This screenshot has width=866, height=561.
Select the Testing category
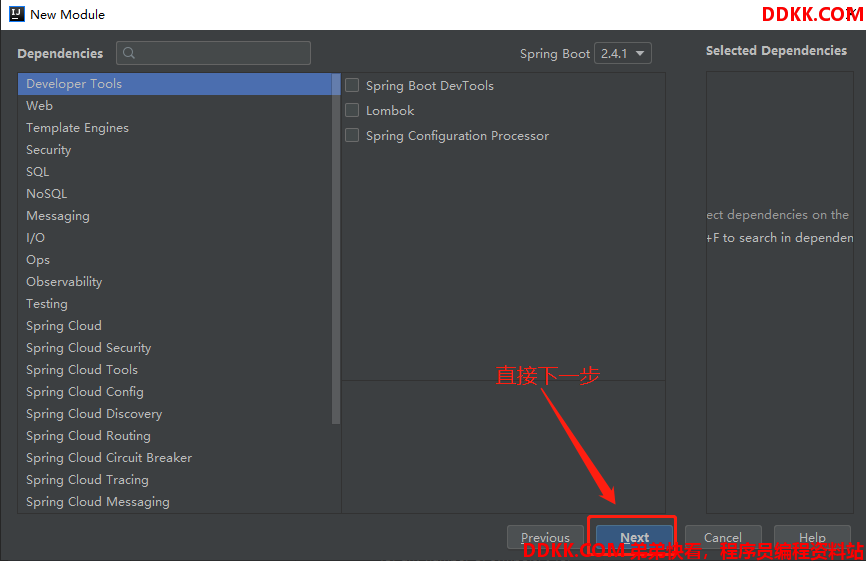click(175, 304)
